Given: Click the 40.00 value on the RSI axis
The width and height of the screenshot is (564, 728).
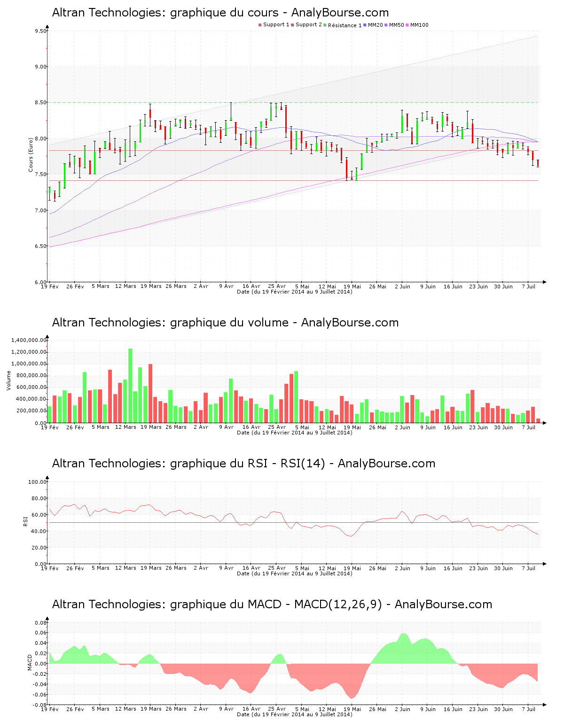Looking at the screenshot, I should 39,531.
